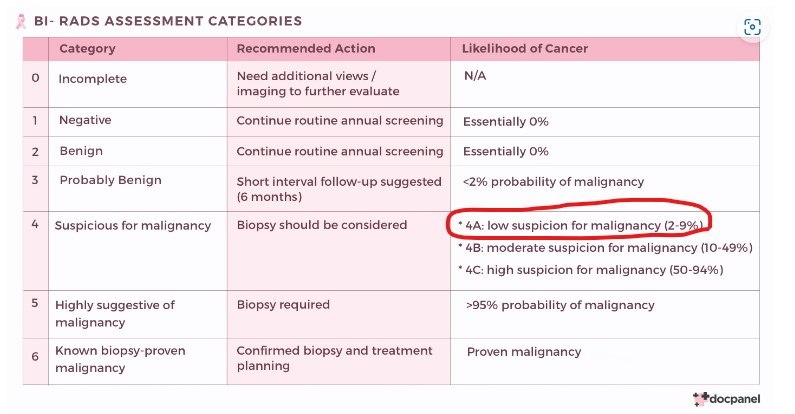Click the Proven malignancy cell
Screen dimensions: 795x414
point(524,351)
